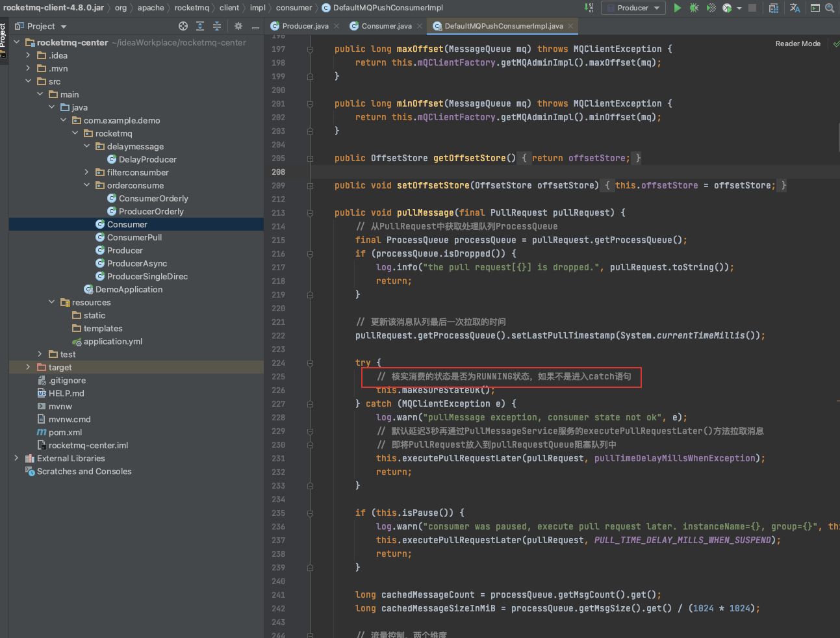Close the Consumer.java tab
The width and height of the screenshot is (840, 638).
(x=420, y=26)
